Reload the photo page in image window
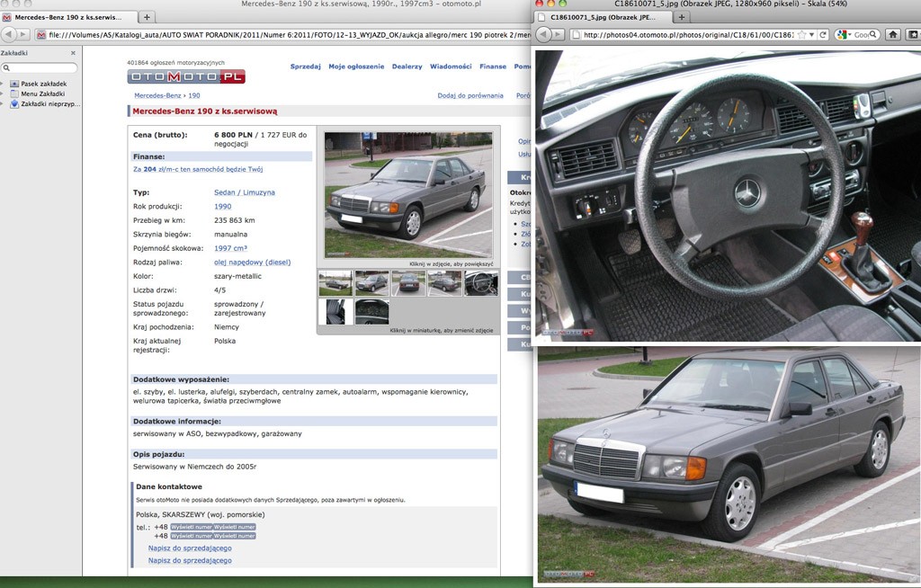Viewport: 921px width, 588px height. [x=821, y=34]
